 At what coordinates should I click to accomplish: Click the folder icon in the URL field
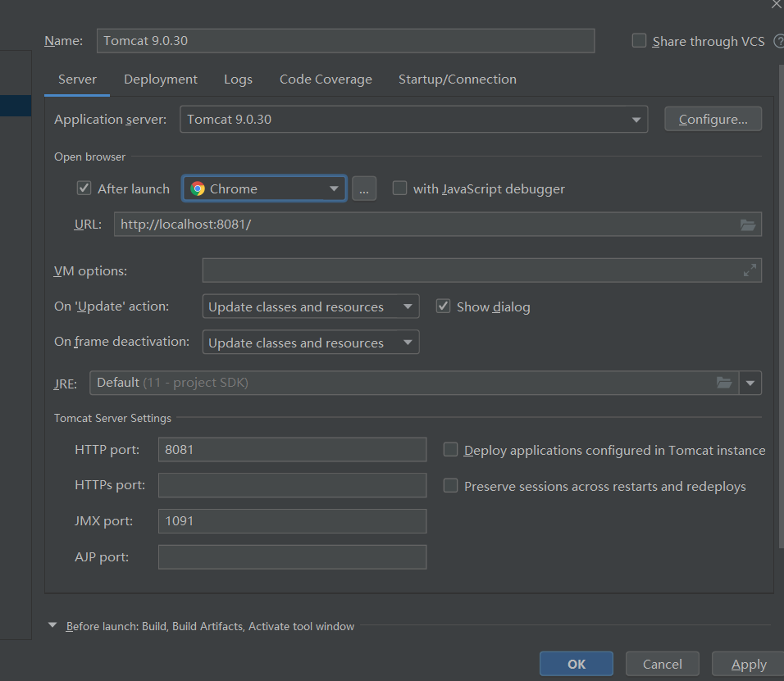[x=747, y=225]
